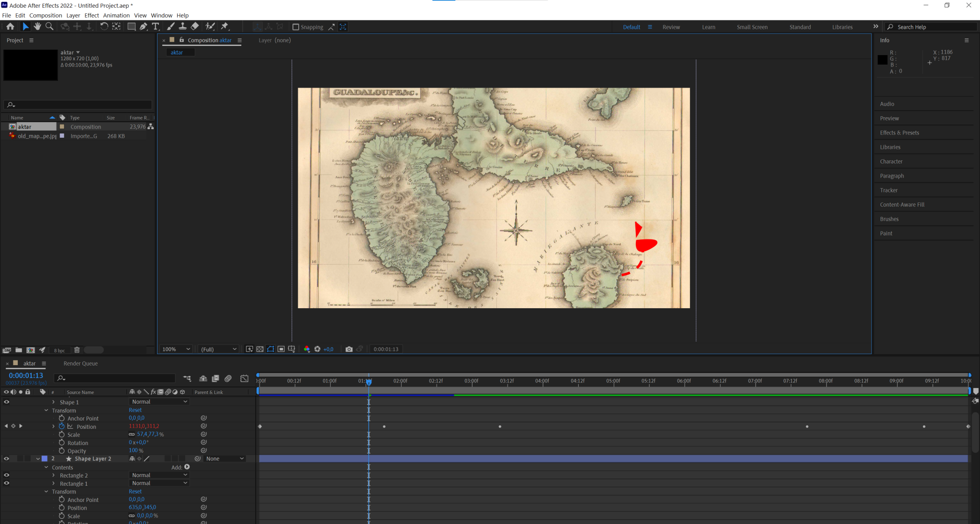Screen dimensions: 980x524
Task: Click Shape Layer 2 label color swatch
Action: (x=45, y=458)
